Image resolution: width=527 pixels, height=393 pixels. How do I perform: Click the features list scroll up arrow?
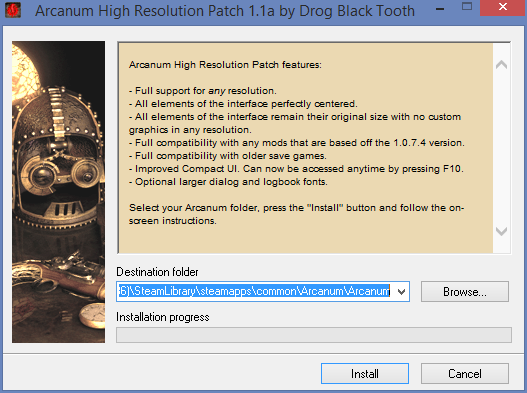[x=501, y=65]
